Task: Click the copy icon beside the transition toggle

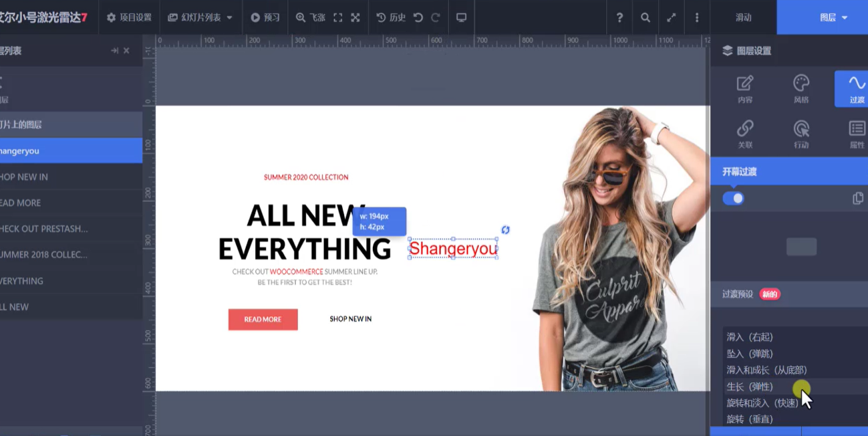Action: tap(858, 198)
